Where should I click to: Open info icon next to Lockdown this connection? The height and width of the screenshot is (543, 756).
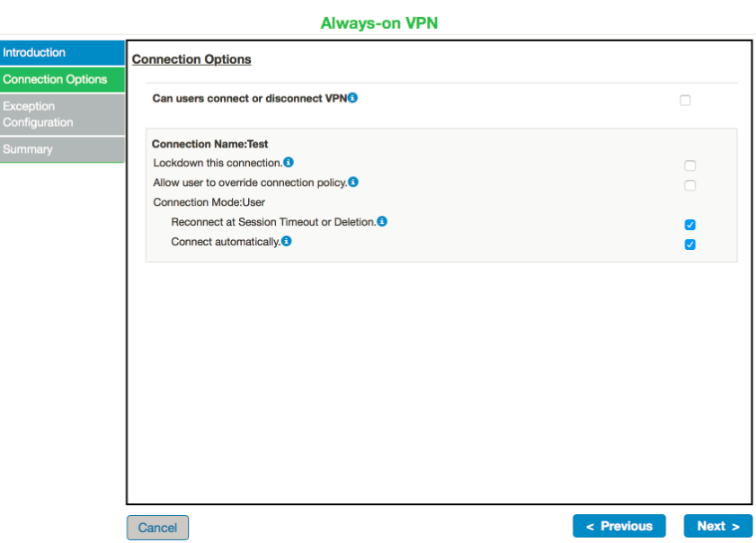pyautogui.click(x=289, y=163)
